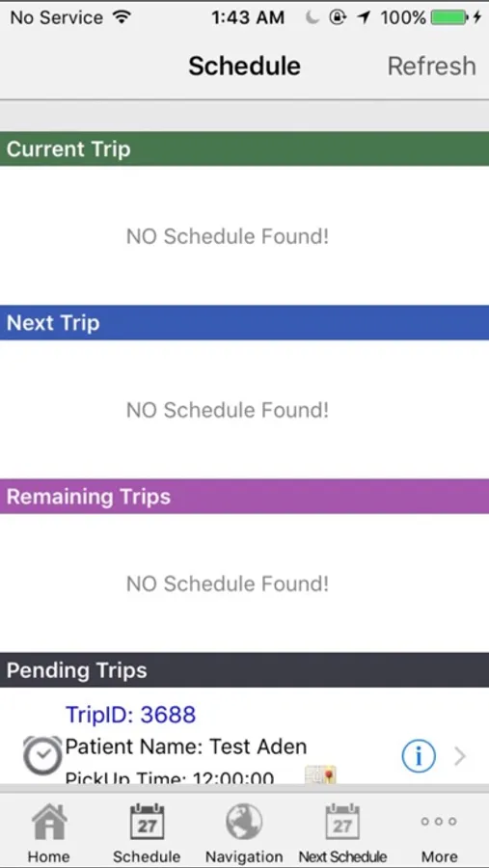The width and height of the screenshot is (489, 868).
Task: Tap the alarm clock icon on pending trip
Action: point(42,755)
